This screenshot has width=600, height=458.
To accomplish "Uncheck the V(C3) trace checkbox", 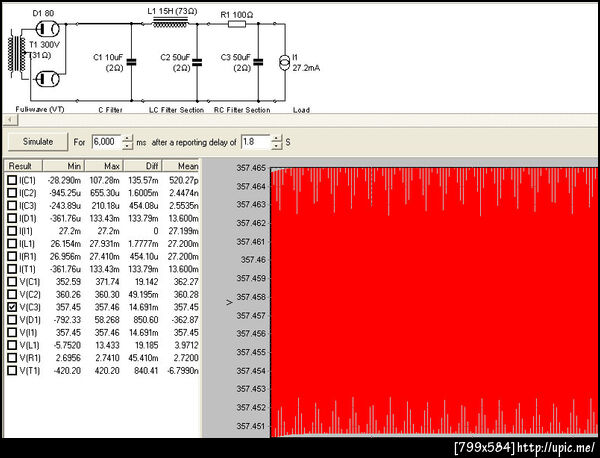I will (12, 307).
